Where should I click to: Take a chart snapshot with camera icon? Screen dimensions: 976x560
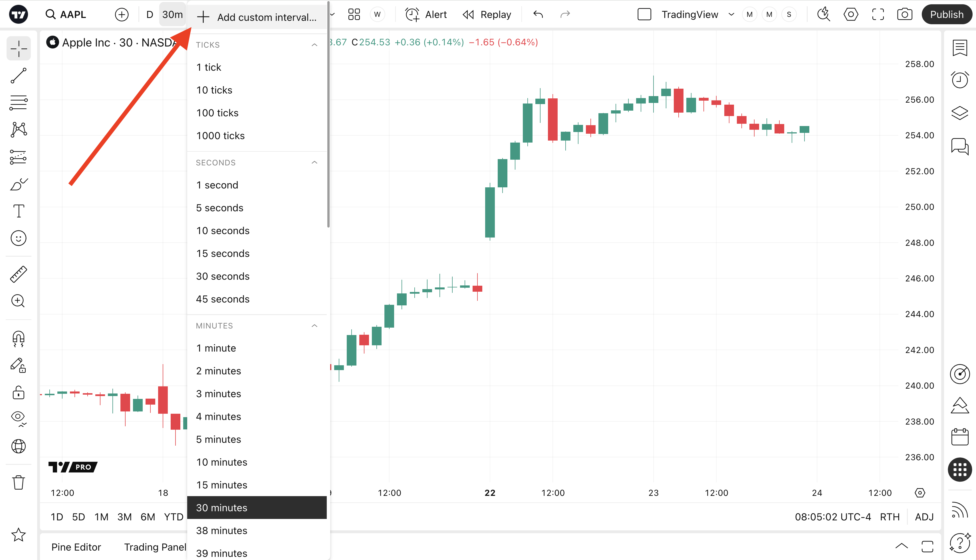coord(904,15)
